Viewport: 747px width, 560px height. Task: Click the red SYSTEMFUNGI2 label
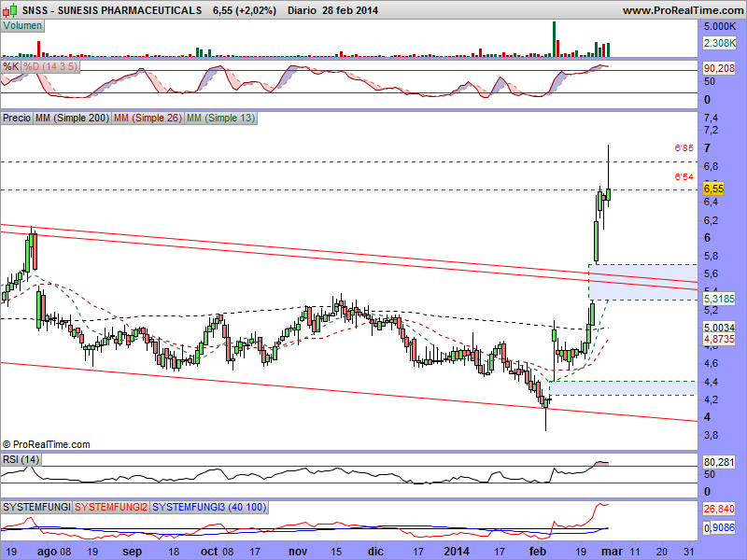[111, 506]
